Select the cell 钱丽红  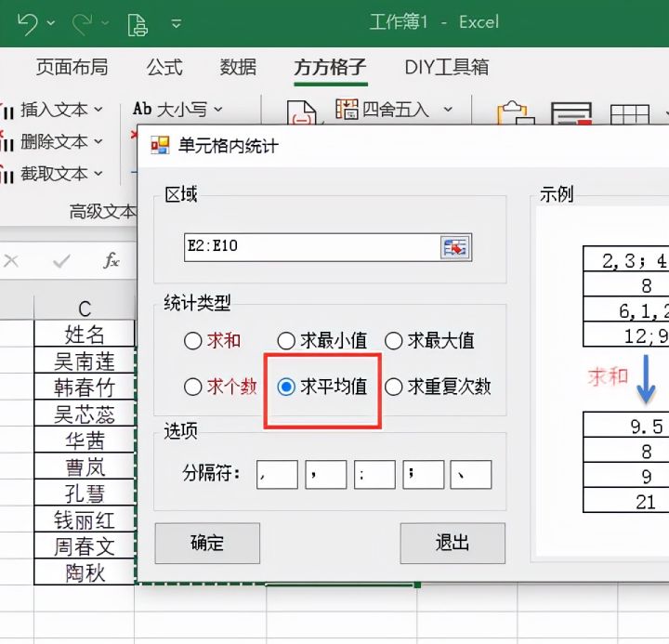pyautogui.click(x=85, y=519)
